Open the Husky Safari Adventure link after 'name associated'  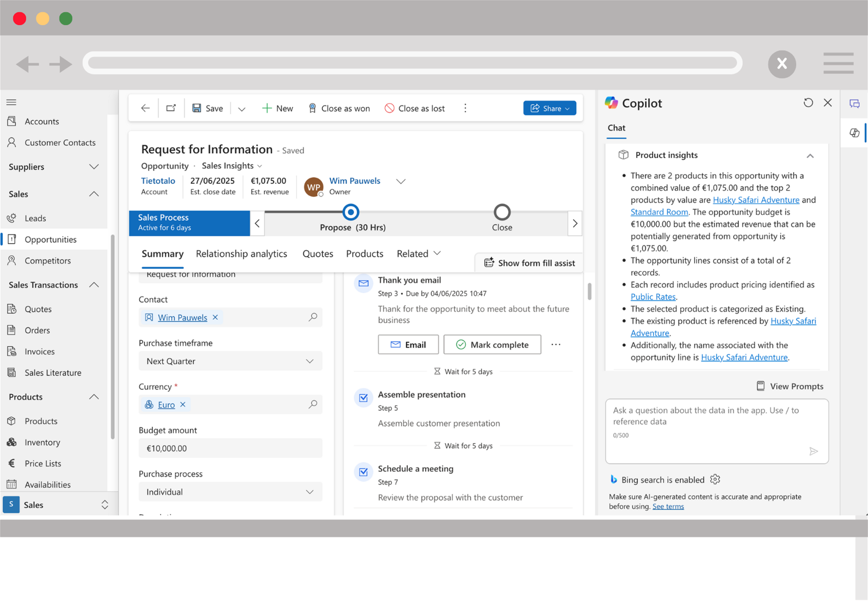pos(744,357)
